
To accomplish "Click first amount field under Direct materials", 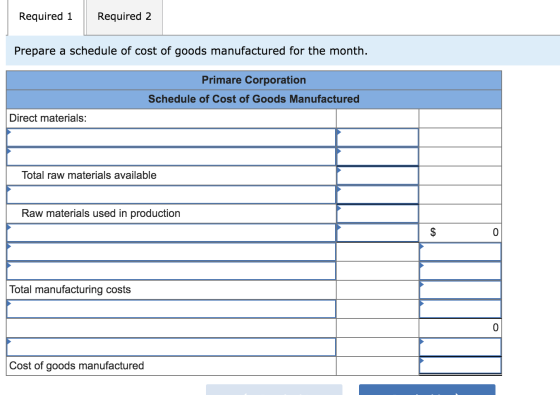I will pyautogui.click(x=378, y=138).
